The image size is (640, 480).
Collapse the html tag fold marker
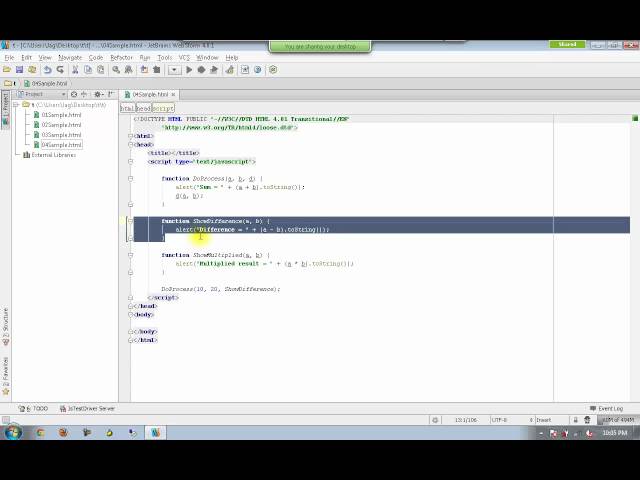click(131, 136)
